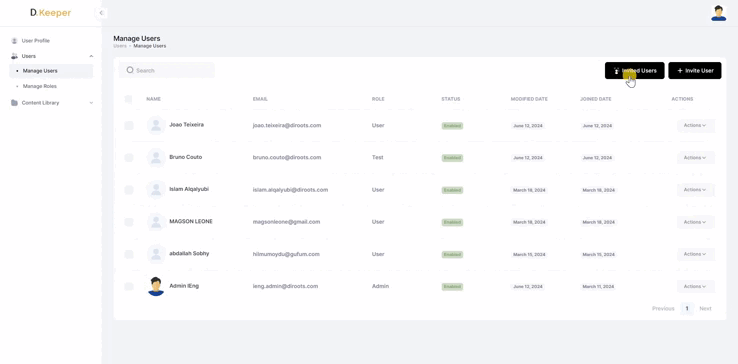Click into the Search field
Screen dimensions: 738x364
click(167, 70)
